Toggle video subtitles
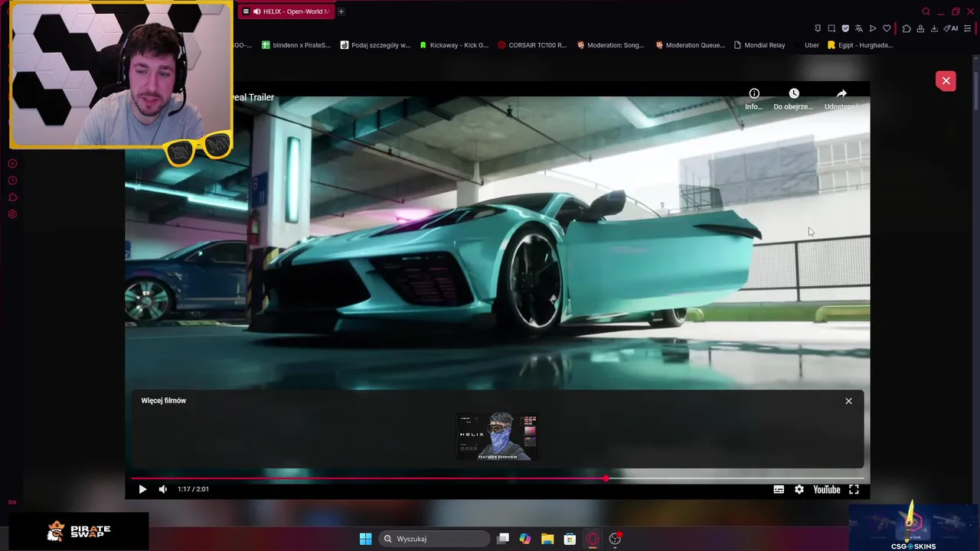Image resolution: width=980 pixels, height=551 pixels. pyautogui.click(x=779, y=490)
